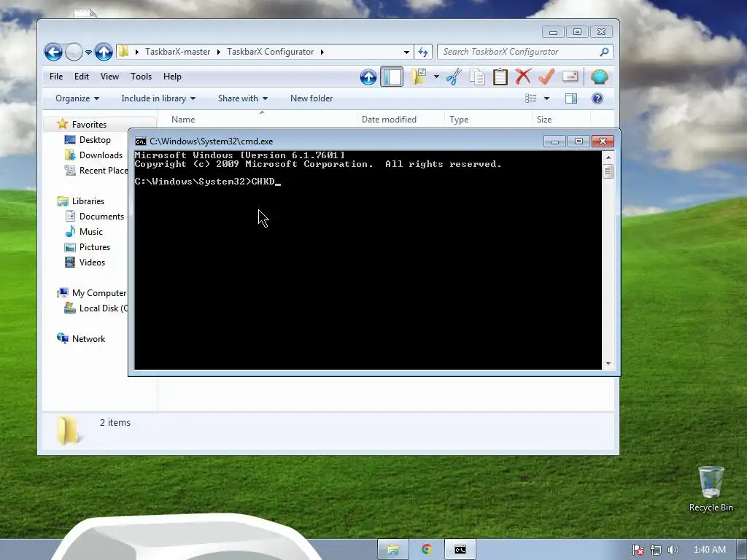The image size is (747, 560).
Task: Click New folder button
Action: click(311, 98)
